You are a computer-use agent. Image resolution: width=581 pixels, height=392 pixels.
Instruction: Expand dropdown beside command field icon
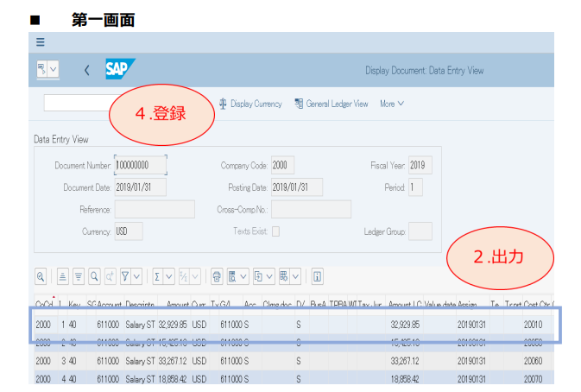click(54, 69)
